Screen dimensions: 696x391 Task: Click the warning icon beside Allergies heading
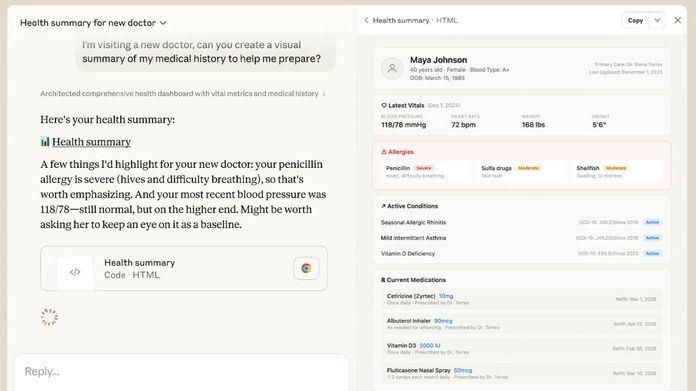pos(384,152)
